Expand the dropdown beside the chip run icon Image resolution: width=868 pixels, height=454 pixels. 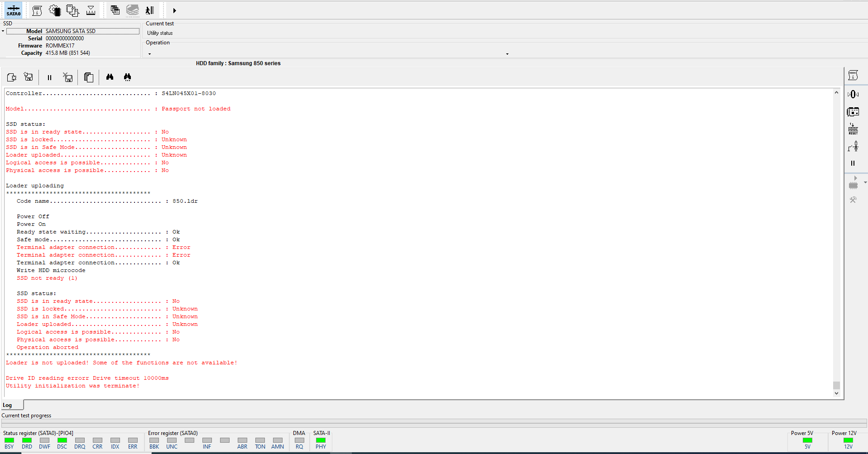pyautogui.click(x=865, y=182)
